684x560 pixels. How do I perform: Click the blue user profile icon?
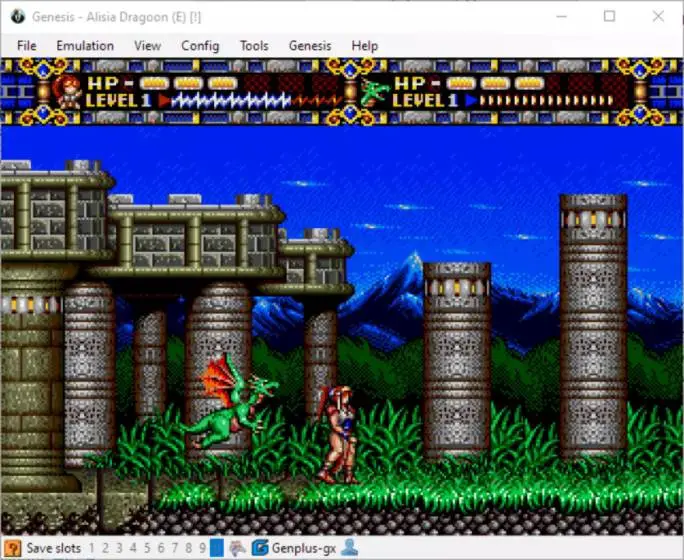coord(349,548)
